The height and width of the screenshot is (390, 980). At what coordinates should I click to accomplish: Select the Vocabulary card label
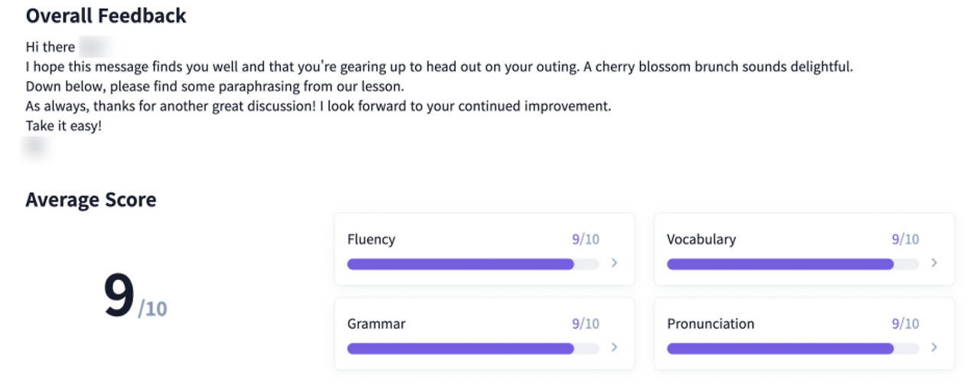(701, 239)
